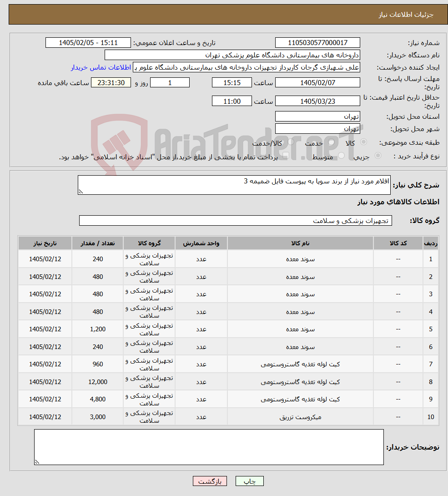Image resolution: width=448 pixels, height=496 pixels.
Task: Open اطلاعات تماس خریدار link
Action: [x=101, y=67]
